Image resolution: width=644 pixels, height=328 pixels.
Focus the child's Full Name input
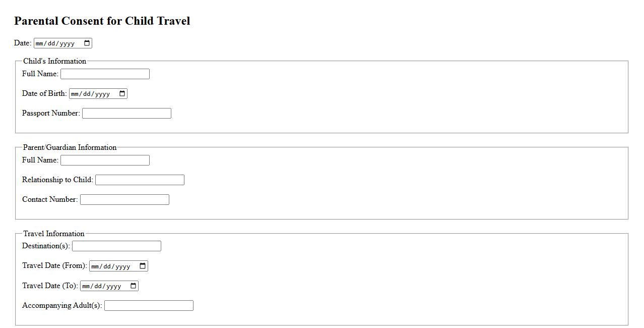(x=105, y=74)
